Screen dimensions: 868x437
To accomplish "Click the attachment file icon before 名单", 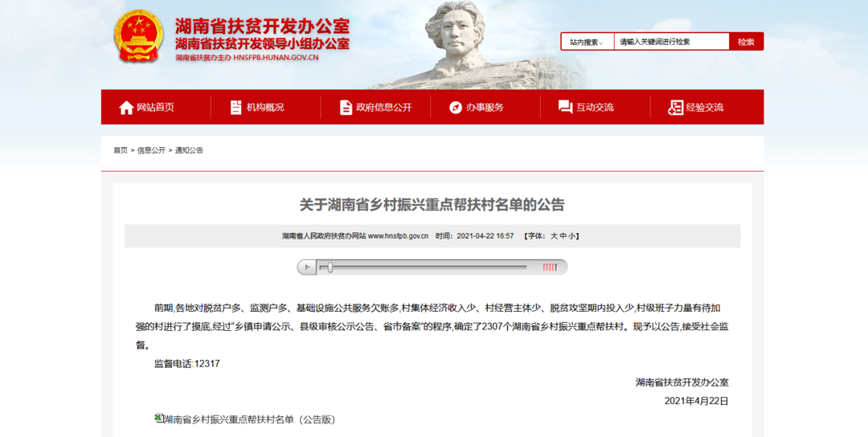I will pyautogui.click(x=158, y=419).
